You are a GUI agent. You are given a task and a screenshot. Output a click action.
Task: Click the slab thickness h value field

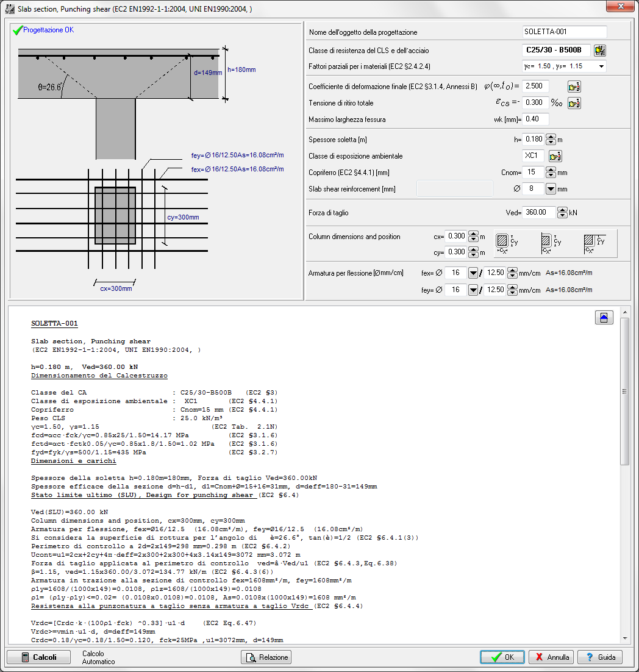click(x=534, y=139)
